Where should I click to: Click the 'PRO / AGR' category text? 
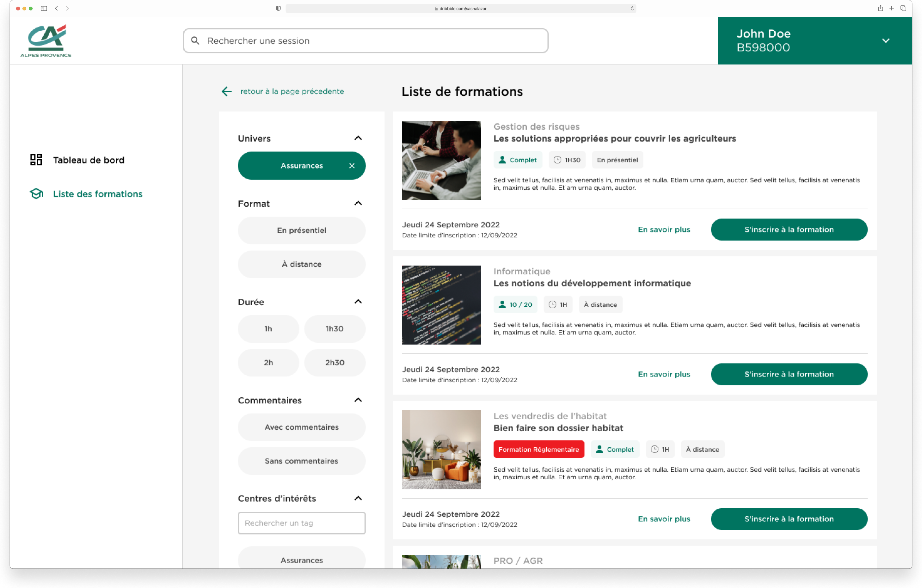pos(518,560)
